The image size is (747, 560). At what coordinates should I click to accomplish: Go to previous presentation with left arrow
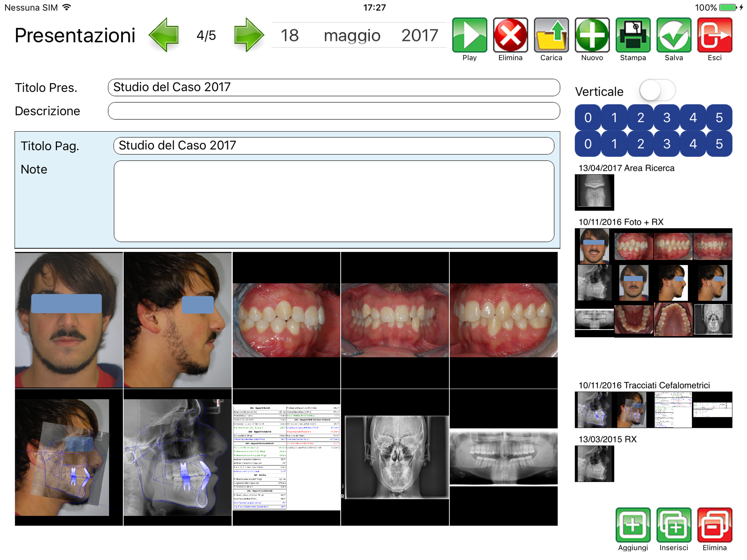164,35
